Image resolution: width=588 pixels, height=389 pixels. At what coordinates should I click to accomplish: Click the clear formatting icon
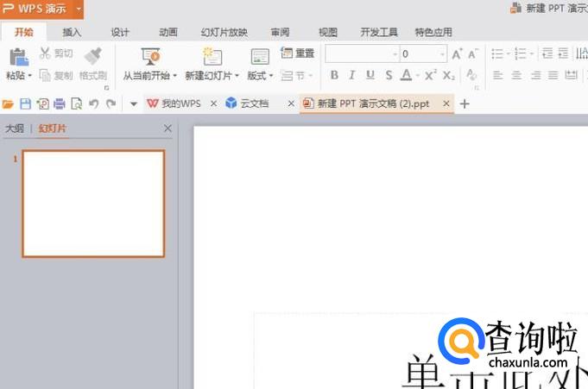[471, 75]
